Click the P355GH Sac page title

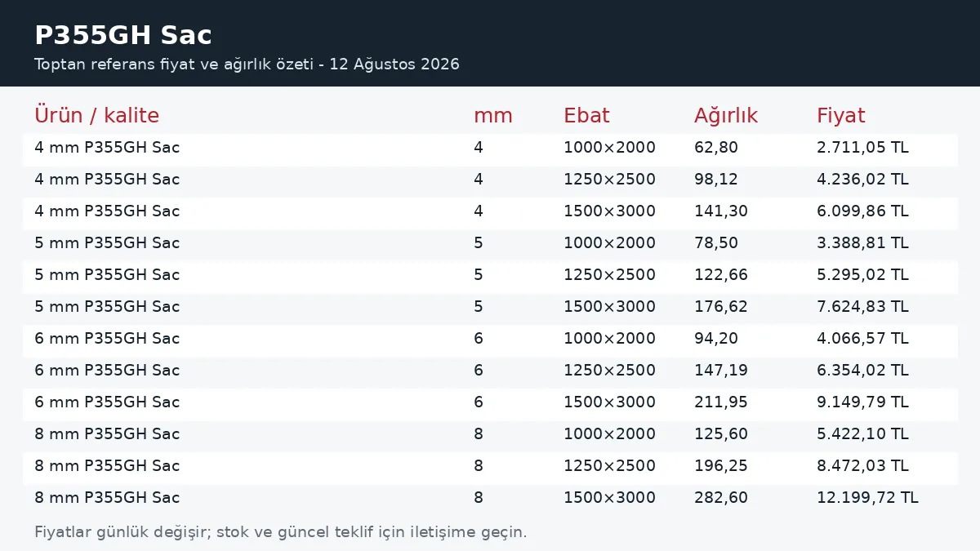[123, 35]
